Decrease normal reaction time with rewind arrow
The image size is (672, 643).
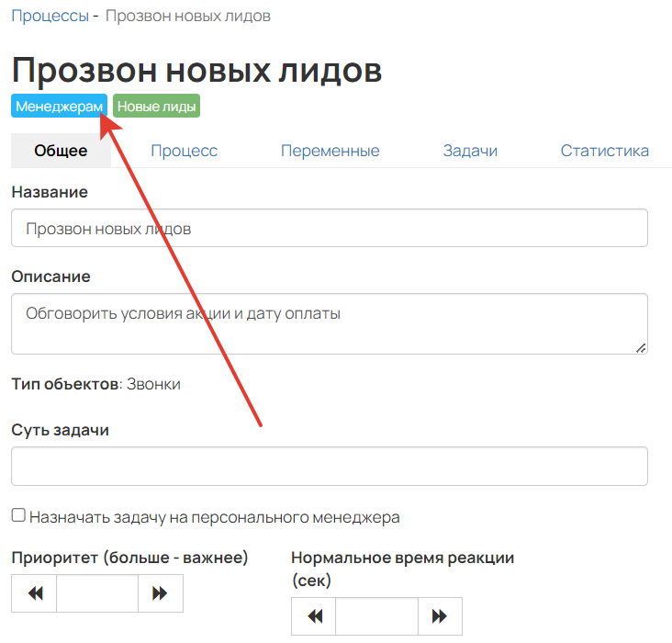pyautogui.click(x=314, y=616)
